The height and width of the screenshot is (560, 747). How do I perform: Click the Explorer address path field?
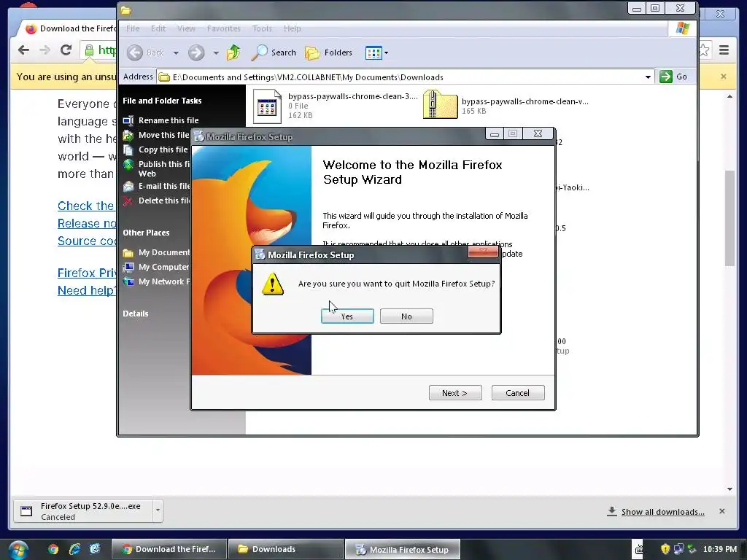pyautogui.click(x=402, y=77)
